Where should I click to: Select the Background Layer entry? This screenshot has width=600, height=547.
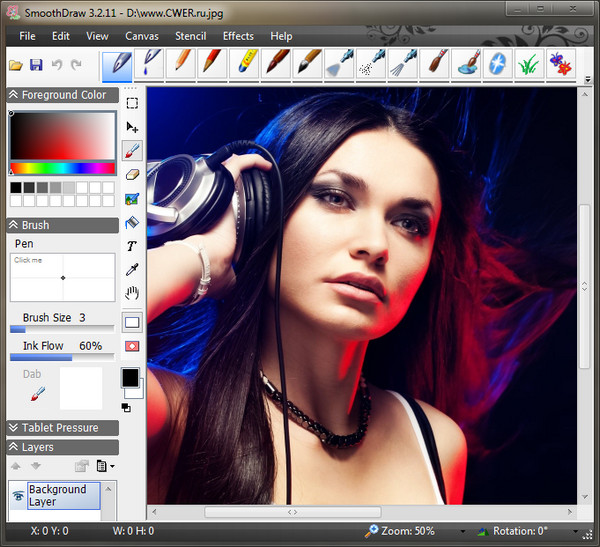coord(63,496)
